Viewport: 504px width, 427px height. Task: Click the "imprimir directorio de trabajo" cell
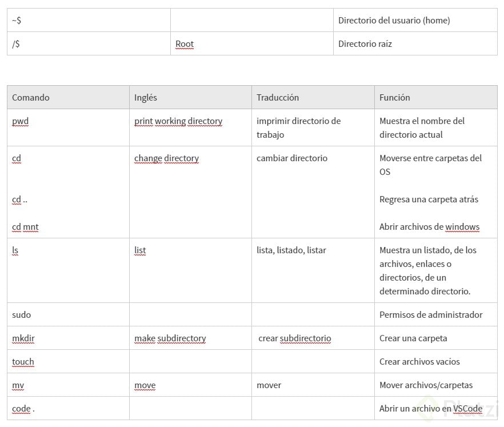[298, 127]
